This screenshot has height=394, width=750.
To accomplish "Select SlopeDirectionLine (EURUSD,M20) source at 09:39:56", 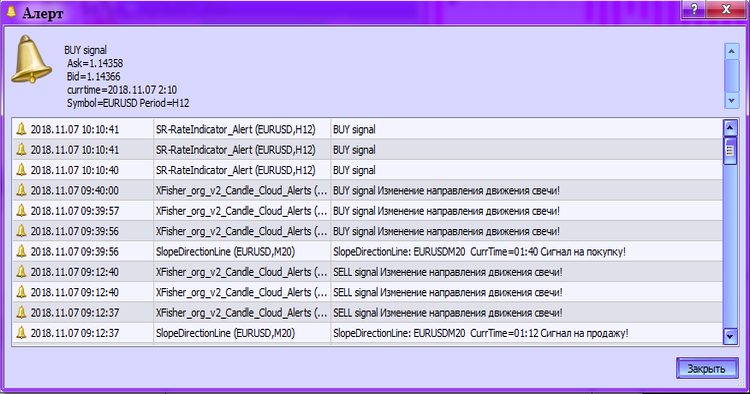I will click(225, 252).
